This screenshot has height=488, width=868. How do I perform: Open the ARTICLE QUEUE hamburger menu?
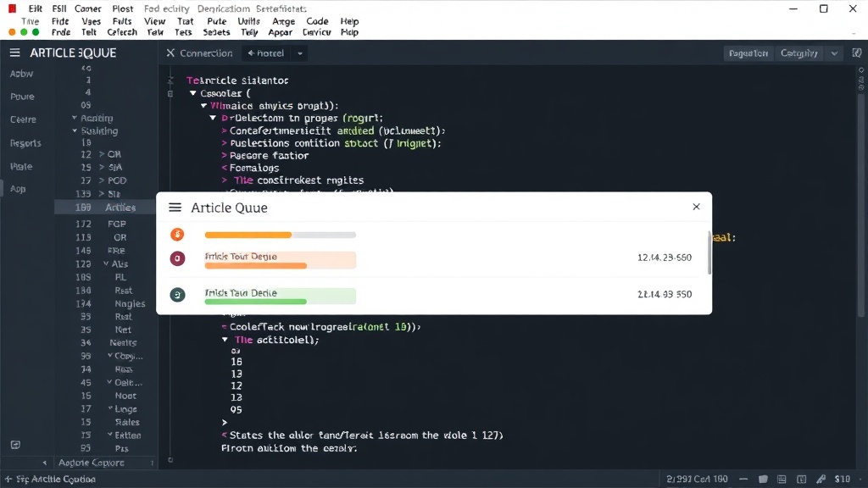point(15,53)
